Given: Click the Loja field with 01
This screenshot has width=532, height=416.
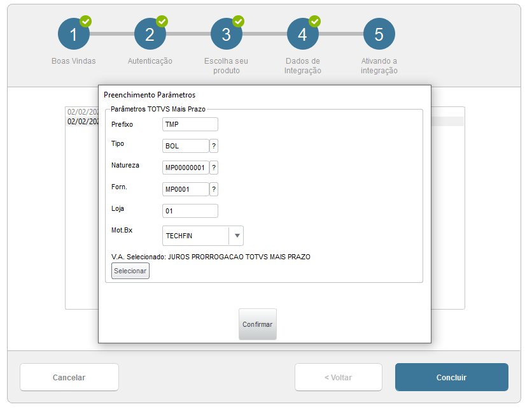Looking at the screenshot, I should pyautogui.click(x=190, y=211).
